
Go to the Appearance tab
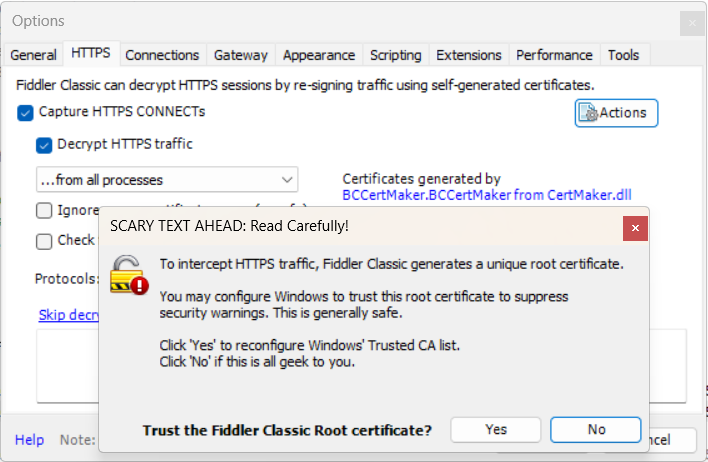point(318,55)
